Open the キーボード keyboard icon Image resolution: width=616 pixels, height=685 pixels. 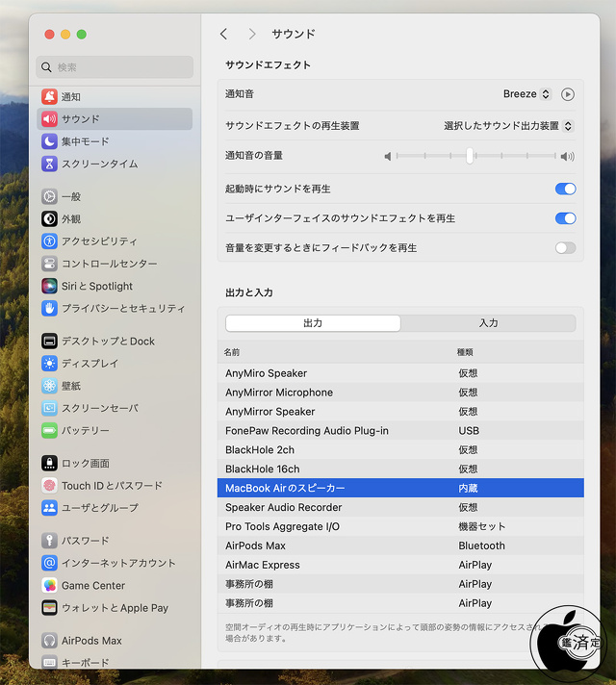click(x=49, y=662)
